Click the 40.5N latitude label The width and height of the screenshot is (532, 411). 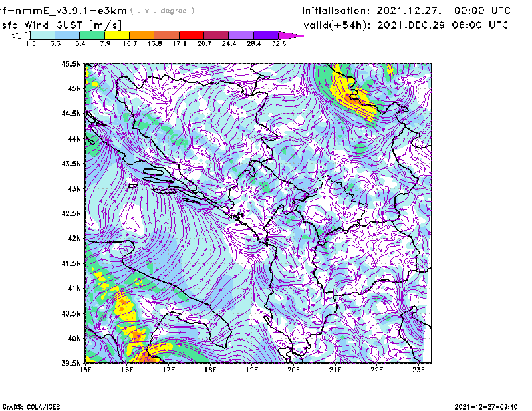tap(71, 313)
